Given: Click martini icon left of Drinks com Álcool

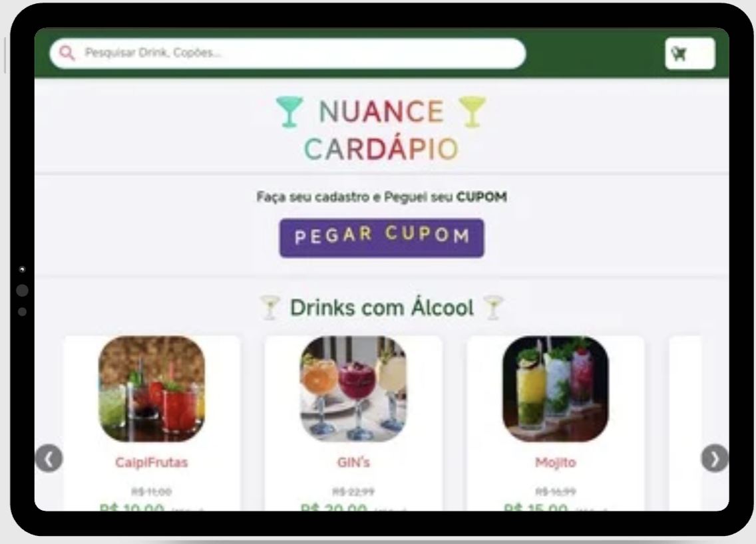Looking at the screenshot, I should [270, 308].
